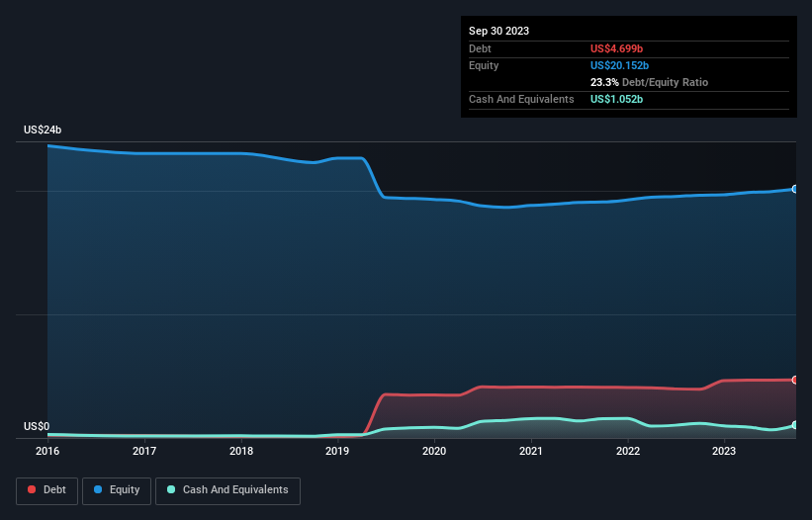Click the Equity row label in tooltip
This screenshot has height=520, width=812.
(x=484, y=65)
